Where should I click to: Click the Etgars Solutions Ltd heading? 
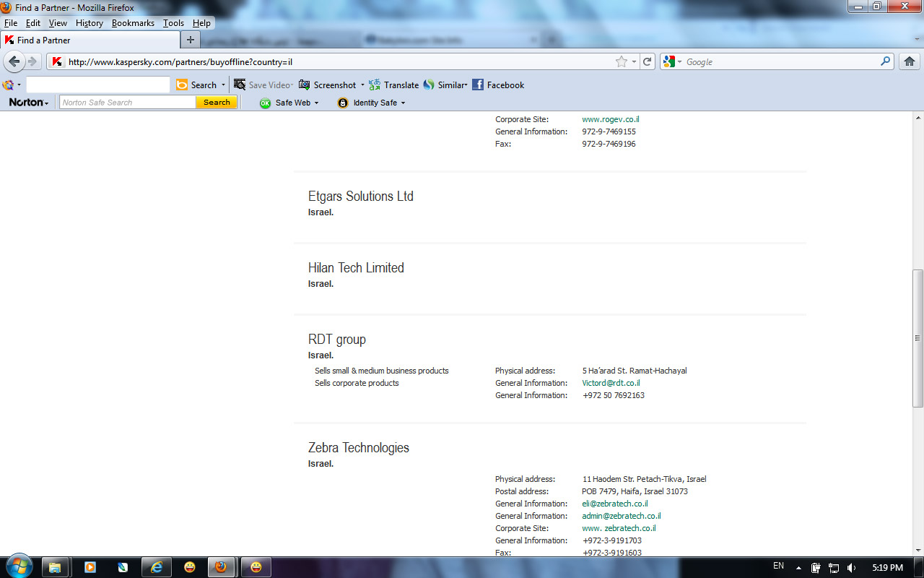361,197
